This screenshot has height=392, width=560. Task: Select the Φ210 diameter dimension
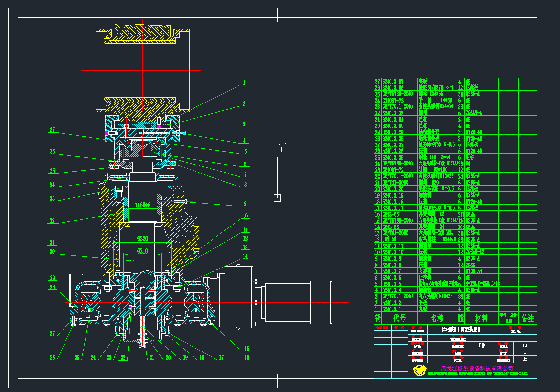pyautogui.click(x=142, y=251)
